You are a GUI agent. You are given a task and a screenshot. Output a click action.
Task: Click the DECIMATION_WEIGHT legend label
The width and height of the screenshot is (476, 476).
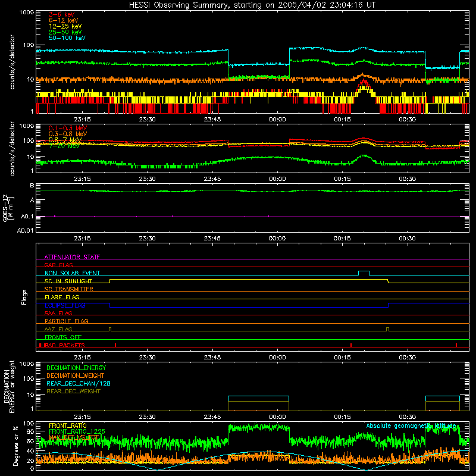coord(76,376)
